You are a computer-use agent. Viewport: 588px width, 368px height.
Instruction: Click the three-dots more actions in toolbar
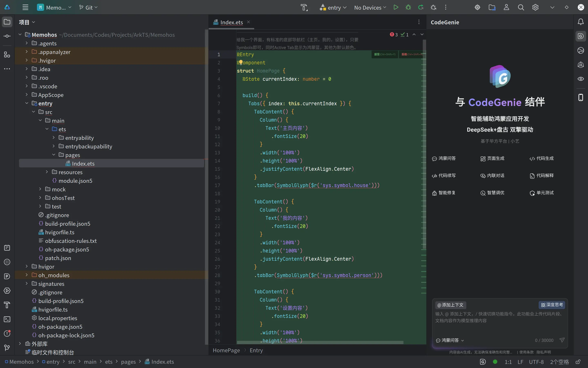(x=446, y=7)
